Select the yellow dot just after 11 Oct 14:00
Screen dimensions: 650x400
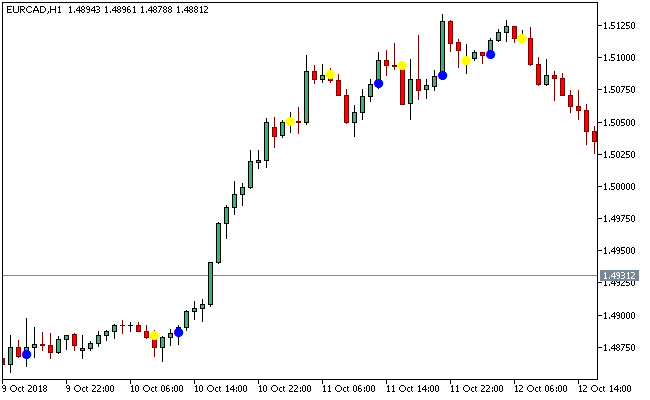tap(402, 66)
